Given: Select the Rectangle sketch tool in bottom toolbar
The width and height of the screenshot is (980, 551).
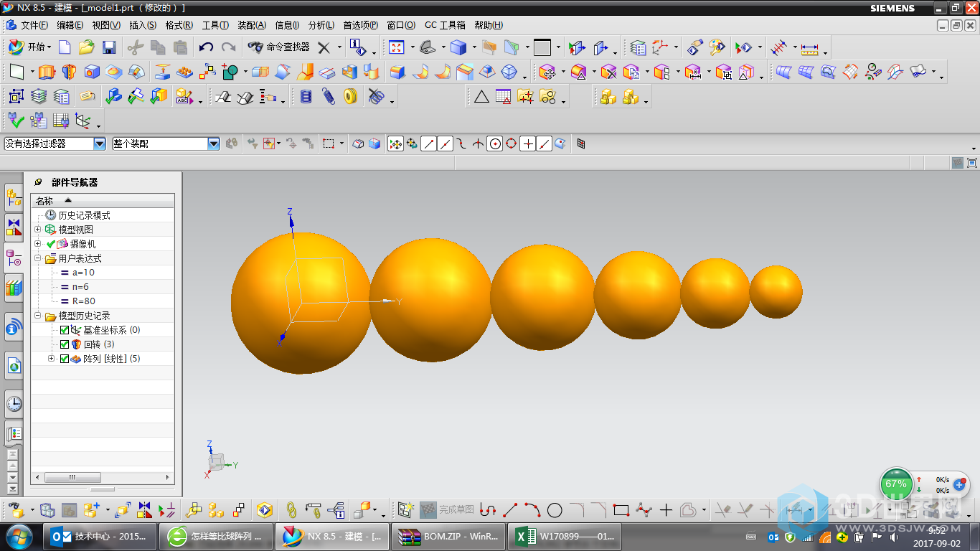Looking at the screenshot, I should [x=621, y=510].
